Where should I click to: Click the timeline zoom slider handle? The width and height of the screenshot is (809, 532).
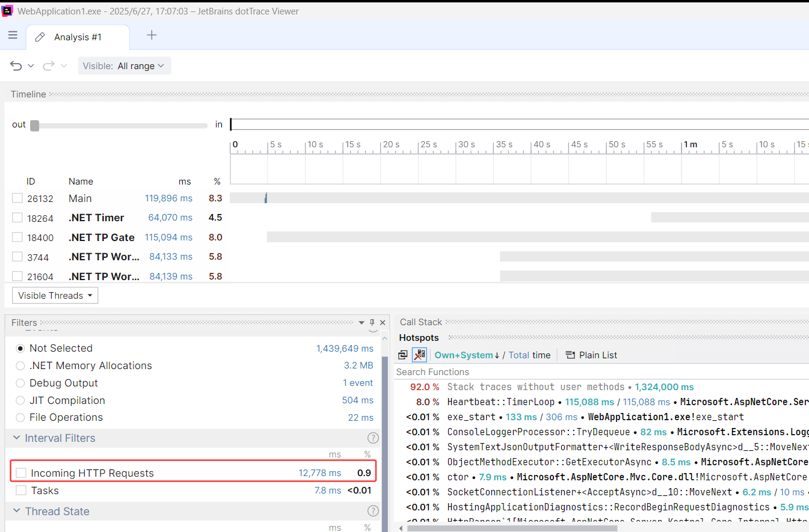click(x=34, y=125)
